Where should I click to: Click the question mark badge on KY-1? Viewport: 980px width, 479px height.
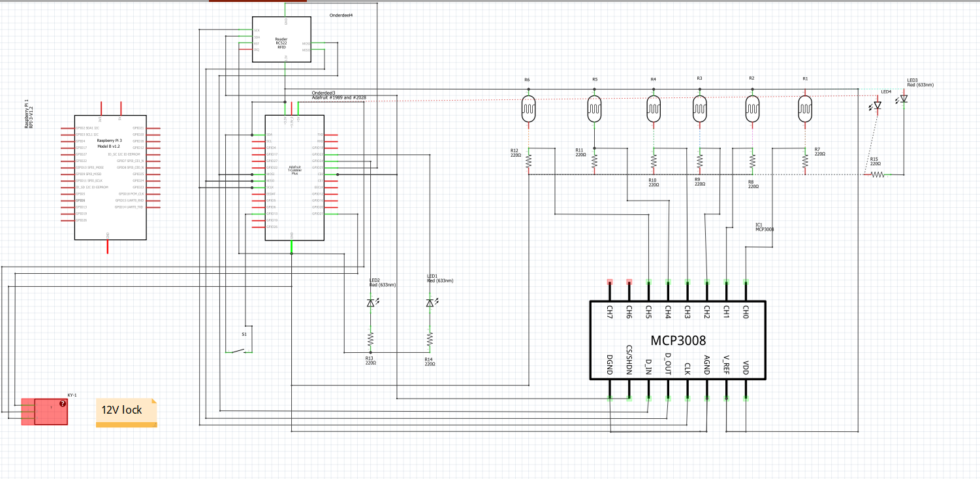(x=62, y=404)
